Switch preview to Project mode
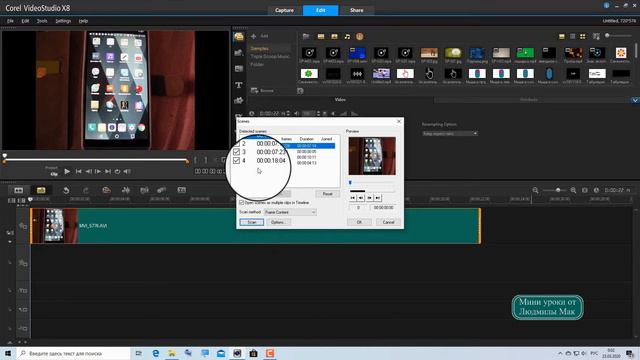This screenshot has height=360, width=640. pos(51,168)
